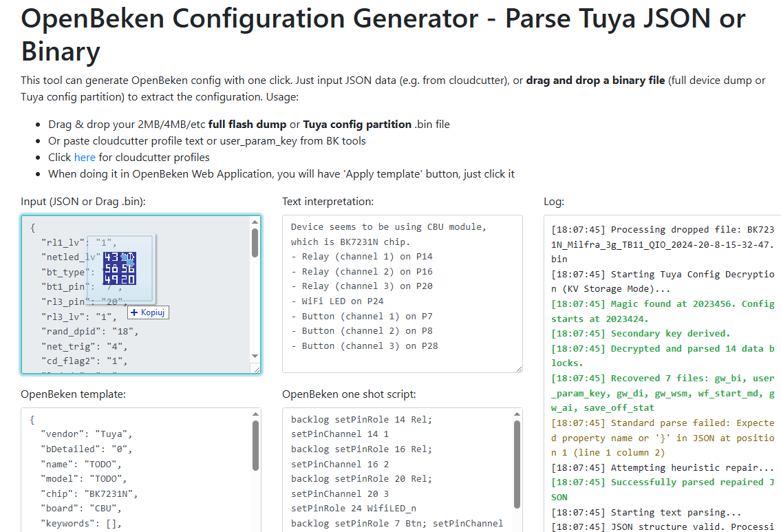This screenshot has height=532, width=781.
Task: Click the '+ Kopiuj' drag tooltip
Action: pyautogui.click(x=149, y=312)
